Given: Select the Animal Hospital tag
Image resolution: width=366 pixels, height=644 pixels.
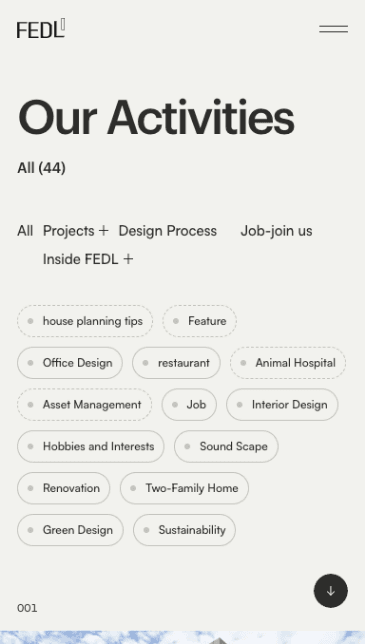Looking at the screenshot, I should click(288, 363).
